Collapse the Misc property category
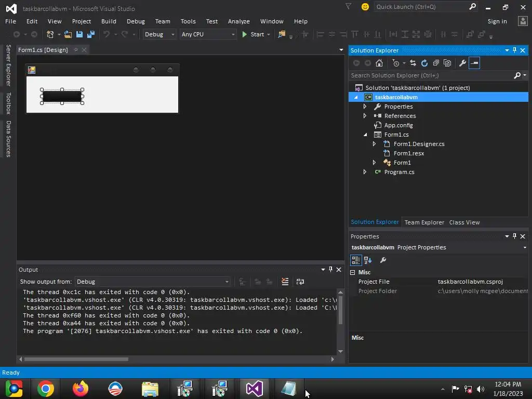The image size is (532, 399). click(x=353, y=272)
